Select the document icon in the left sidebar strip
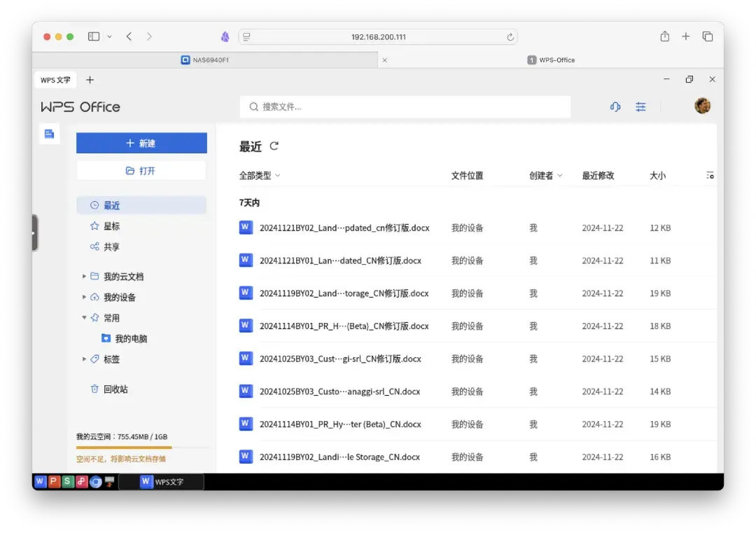This screenshot has width=756, height=533. [x=49, y=133]
